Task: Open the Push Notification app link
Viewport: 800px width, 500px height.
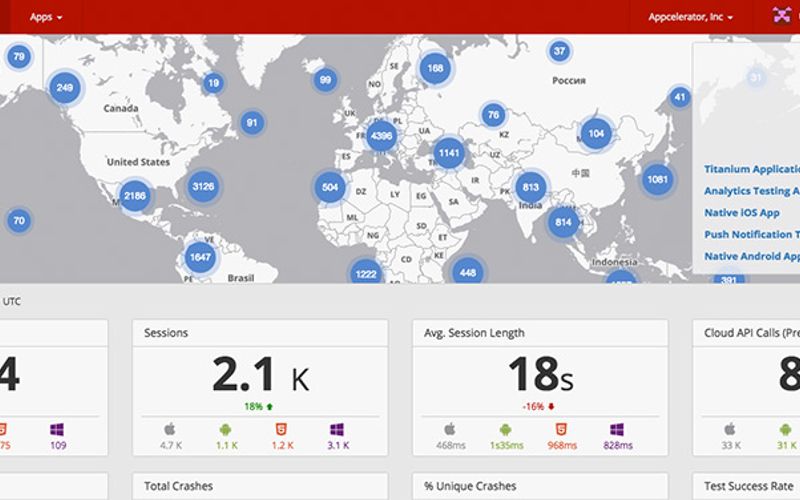Action: pyautogui.click(x=751, y=234)
